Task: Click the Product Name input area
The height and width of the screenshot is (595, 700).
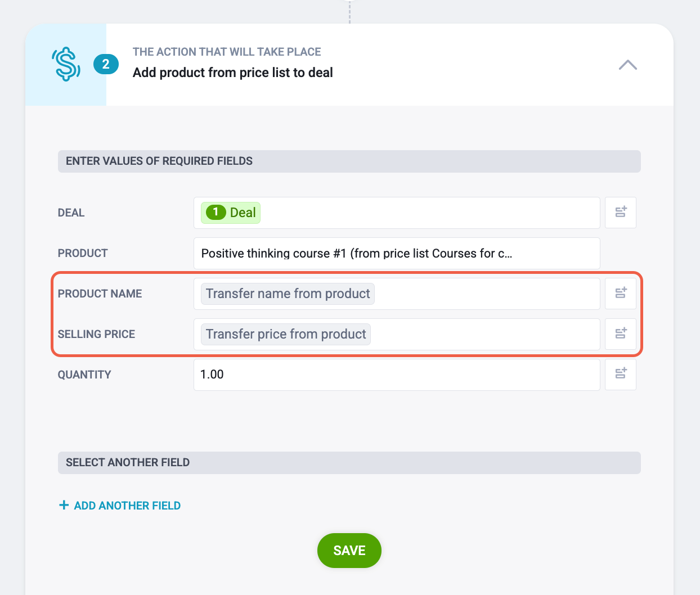Action: [397, 294]
